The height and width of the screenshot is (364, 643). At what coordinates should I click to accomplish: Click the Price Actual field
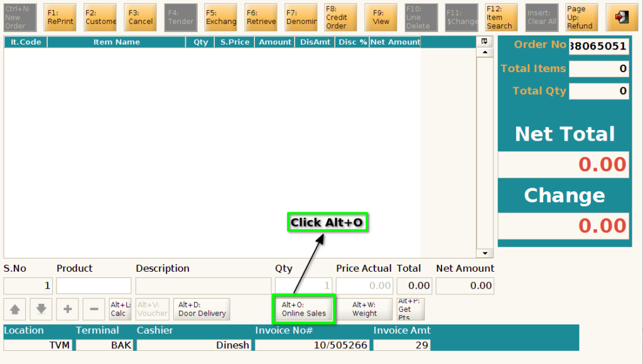pos(364,286)
